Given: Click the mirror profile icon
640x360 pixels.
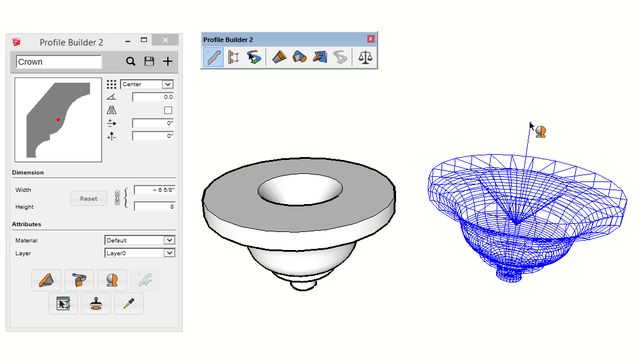Looking at the screenshot, I should (x=111, y=110).
